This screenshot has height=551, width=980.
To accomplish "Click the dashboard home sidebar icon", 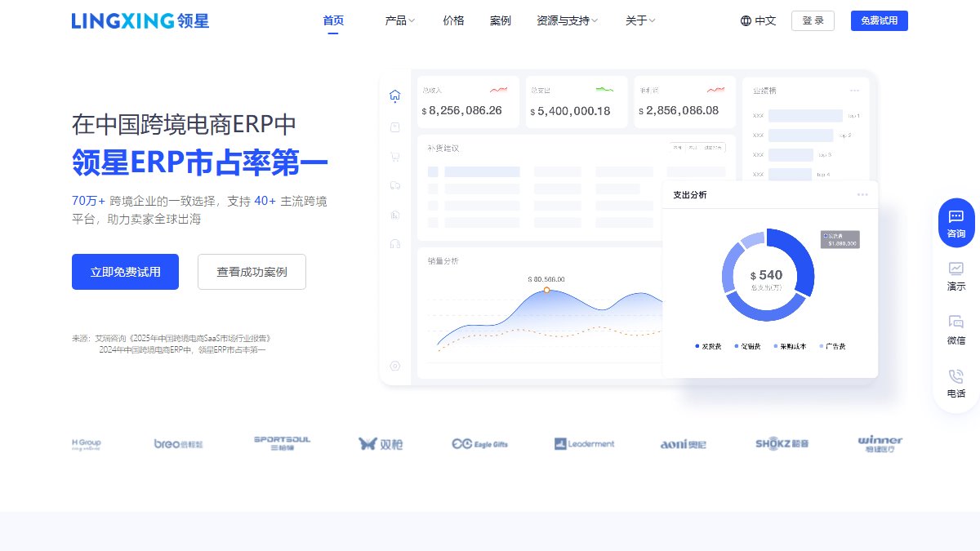I will (395, 96).
